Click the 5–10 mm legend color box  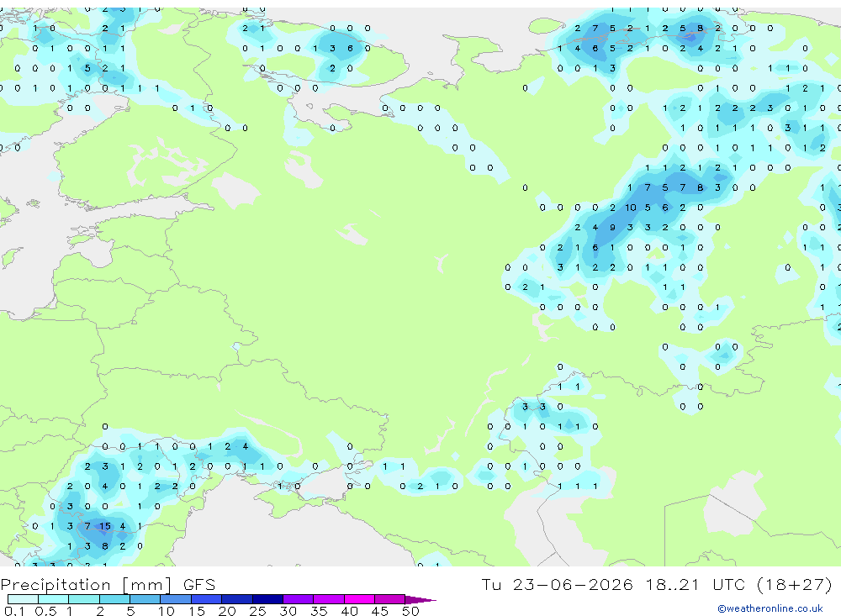145,599
